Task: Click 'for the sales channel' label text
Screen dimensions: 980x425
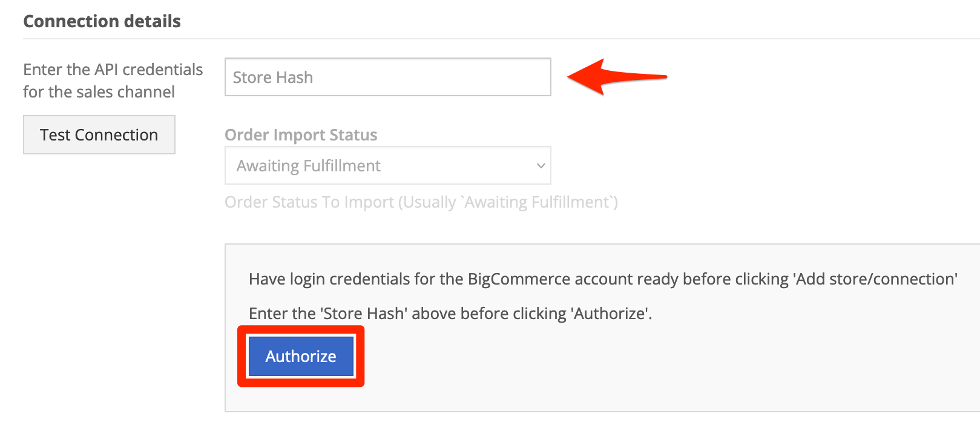Action: click(99, 92)
